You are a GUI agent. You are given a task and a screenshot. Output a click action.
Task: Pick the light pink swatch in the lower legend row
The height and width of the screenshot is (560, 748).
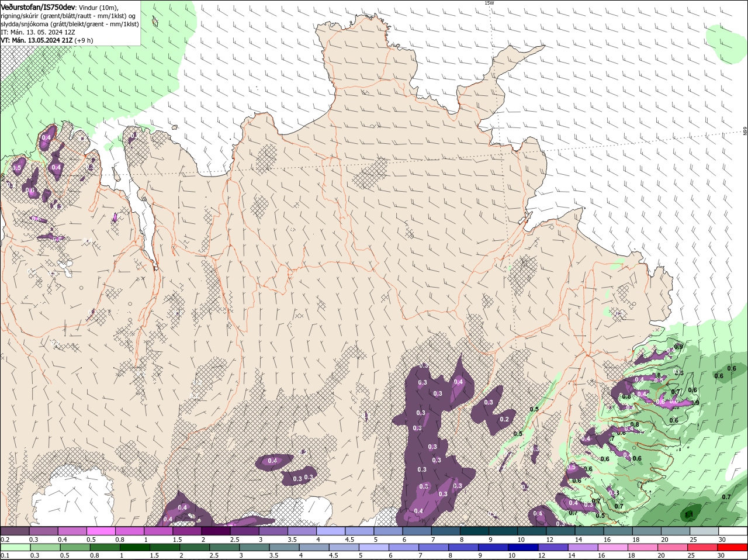pos(613,548)
